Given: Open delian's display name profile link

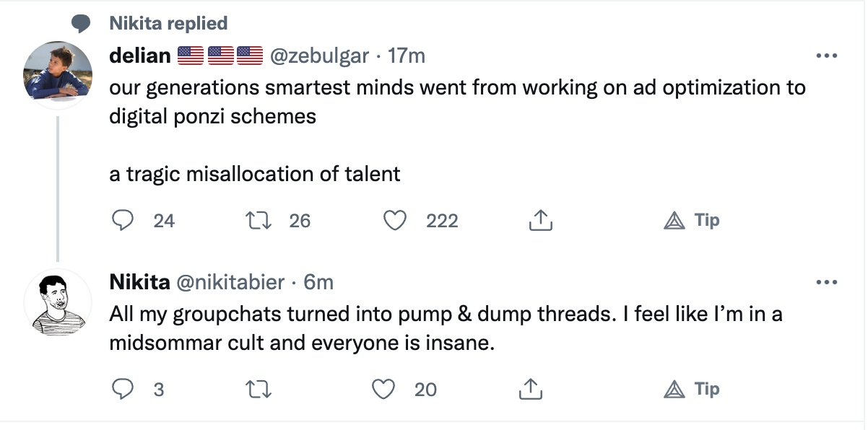Looking at the screenshot, I should pos(139,56).
